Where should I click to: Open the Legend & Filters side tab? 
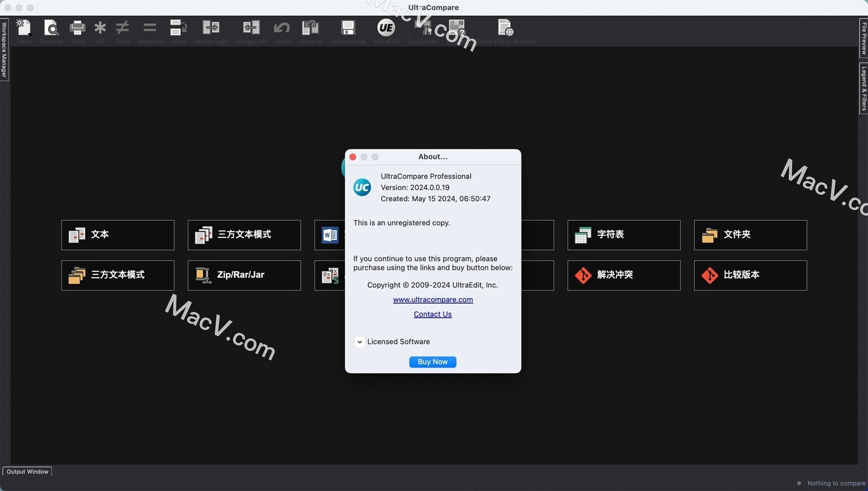click(864, 88)
